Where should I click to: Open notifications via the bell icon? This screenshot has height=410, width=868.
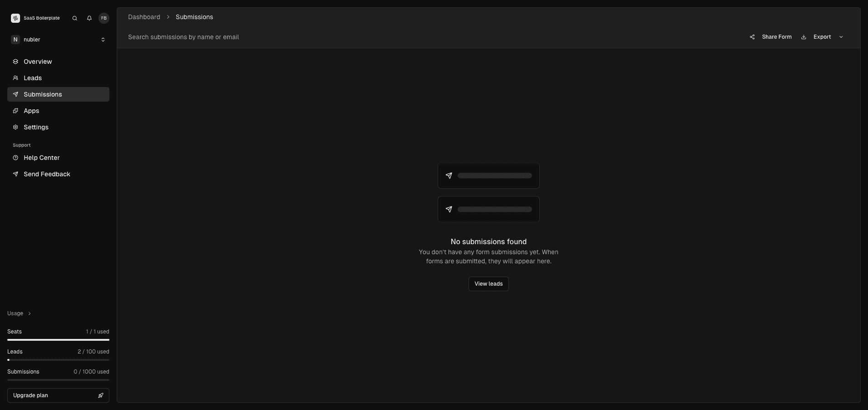coord(89,18)
